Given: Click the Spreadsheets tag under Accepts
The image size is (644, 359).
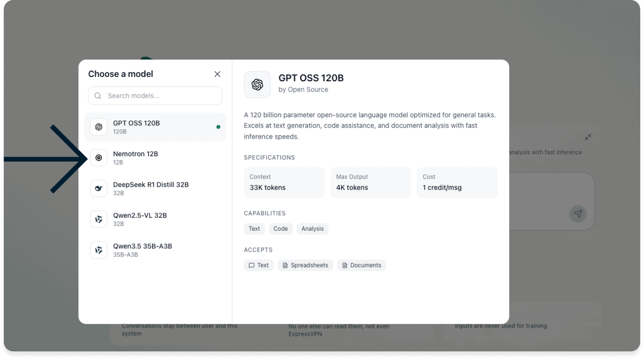Looking at the screenshot, I should [305, 265].
